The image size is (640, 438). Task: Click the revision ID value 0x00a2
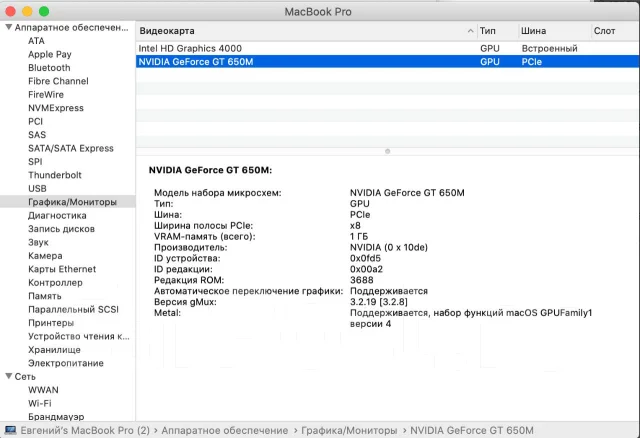tap(366, 269)
